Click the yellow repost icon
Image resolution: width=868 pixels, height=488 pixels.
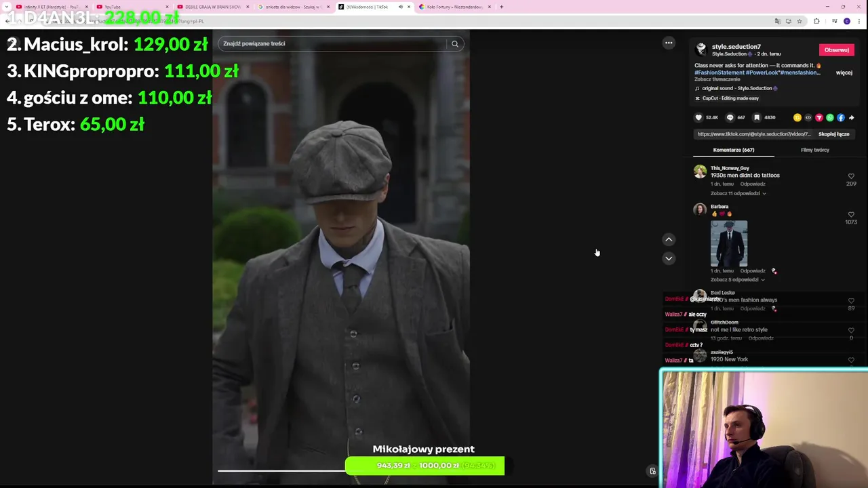[797, 117]
